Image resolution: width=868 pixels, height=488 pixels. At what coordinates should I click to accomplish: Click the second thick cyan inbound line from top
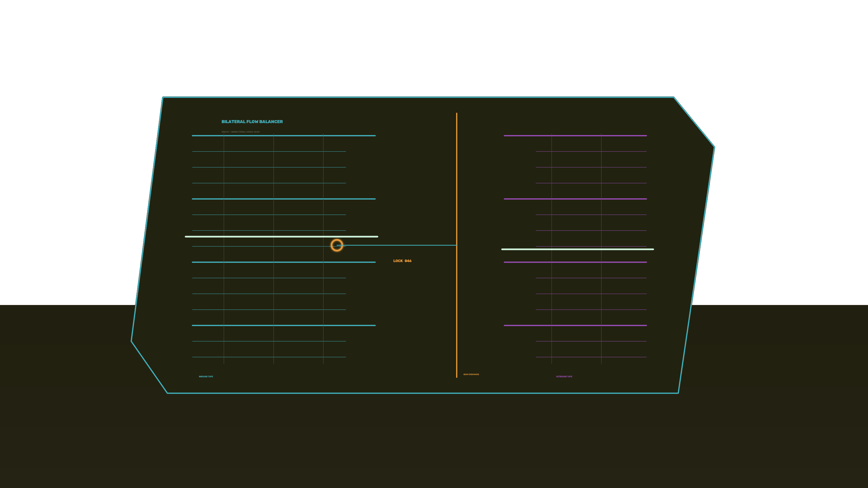[284, 199]
